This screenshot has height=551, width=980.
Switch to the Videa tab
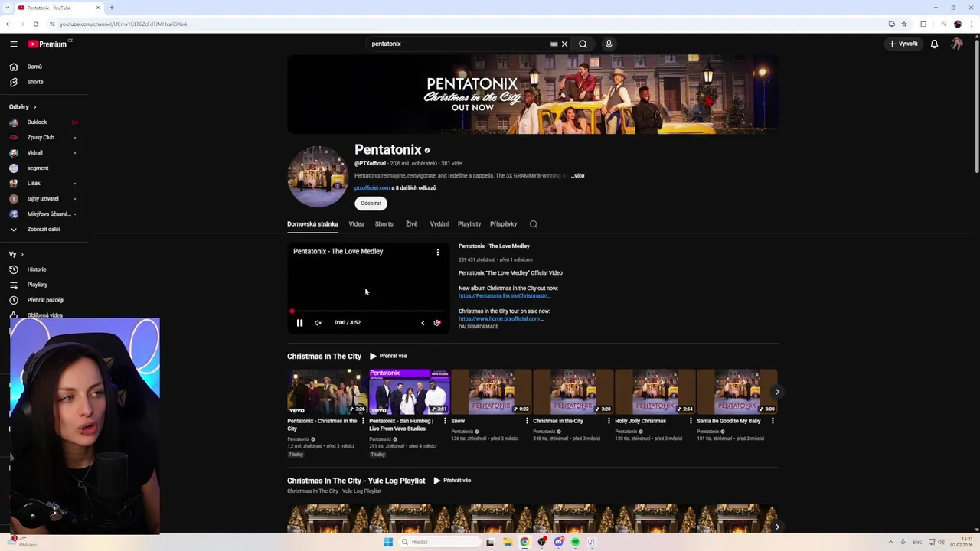click(357, 224)
